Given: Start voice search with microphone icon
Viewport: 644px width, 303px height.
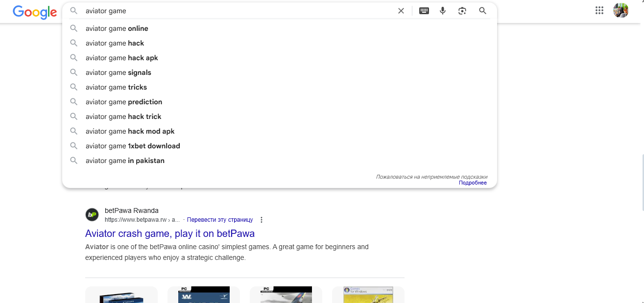Looking at the screenshot, I should (443, 11).
